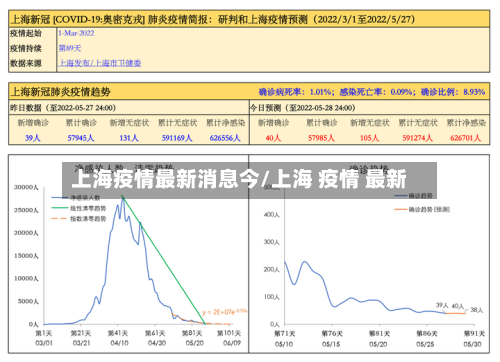Click the 15000人 y-axis label
The width and height of the screenshot is (500, 362).
pyautogui.click(x=26, y=256)
